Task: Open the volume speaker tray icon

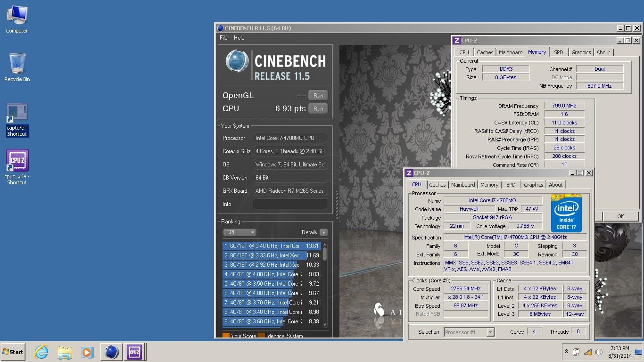Action: tap(599, 352)
